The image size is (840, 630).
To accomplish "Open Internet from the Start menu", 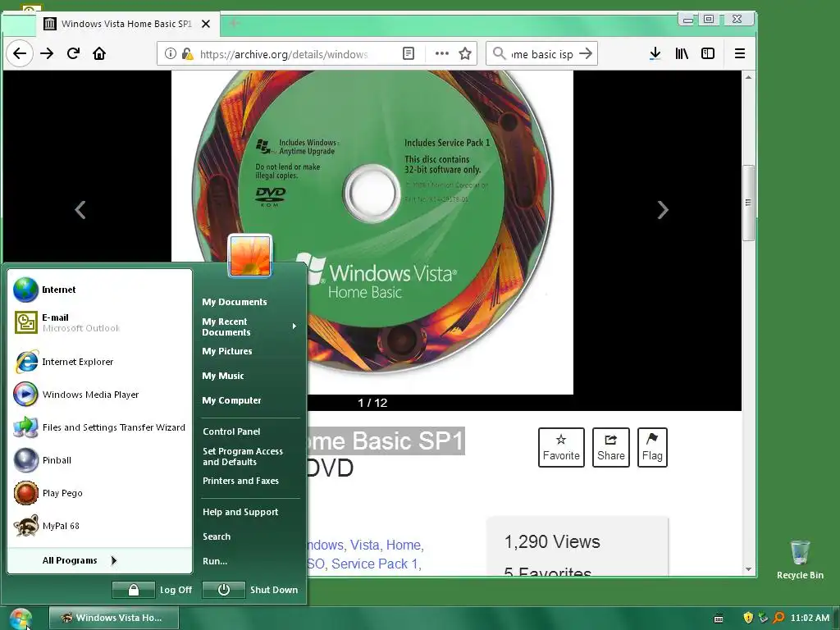I will point(101,290).
